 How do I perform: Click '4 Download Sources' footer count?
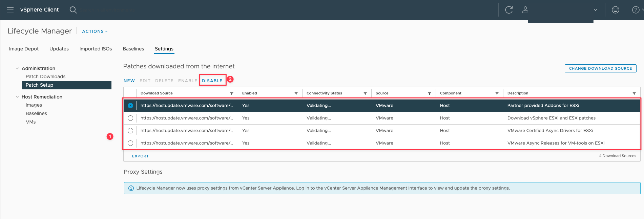617,156
